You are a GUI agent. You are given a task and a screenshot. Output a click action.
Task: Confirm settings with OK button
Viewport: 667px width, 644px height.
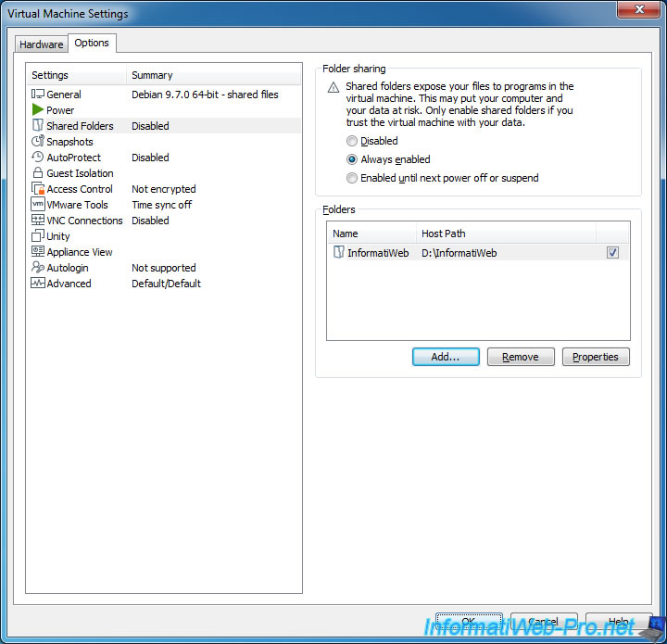click(469, 622)
